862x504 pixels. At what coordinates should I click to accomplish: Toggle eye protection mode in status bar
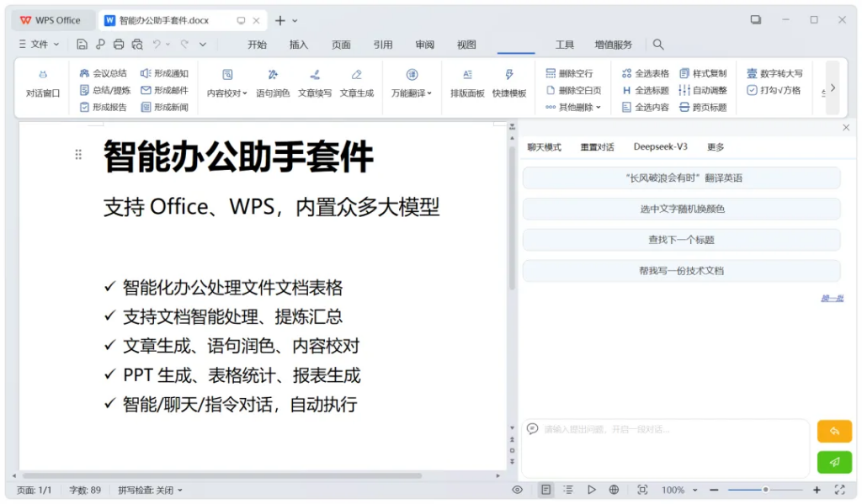[x=518, y=490]
